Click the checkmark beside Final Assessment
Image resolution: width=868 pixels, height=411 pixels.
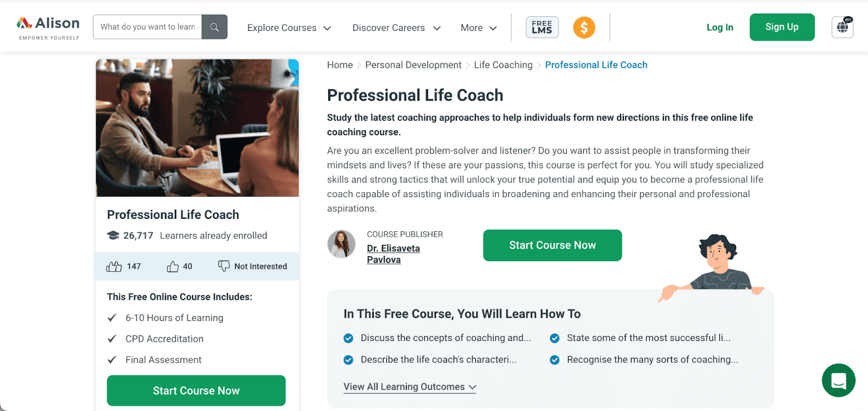pyautogui.click(x=113, y=359)
